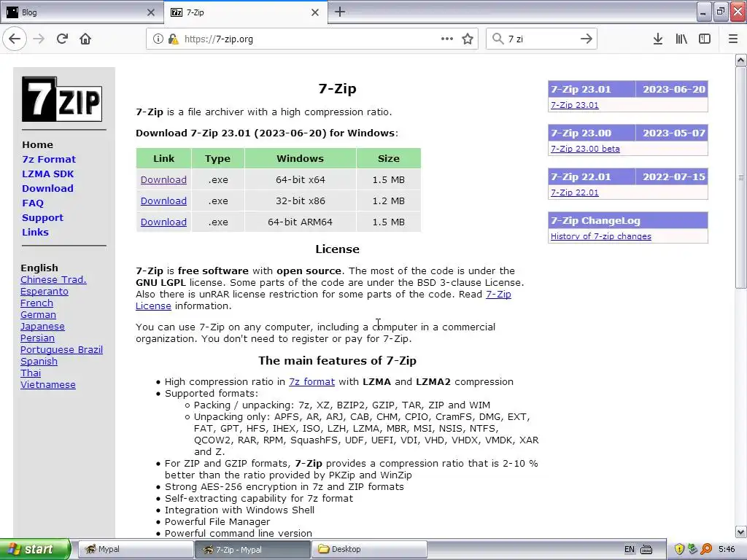
Task: Open the 7-Zip 23.01 news link
Action: coord(575,105)
